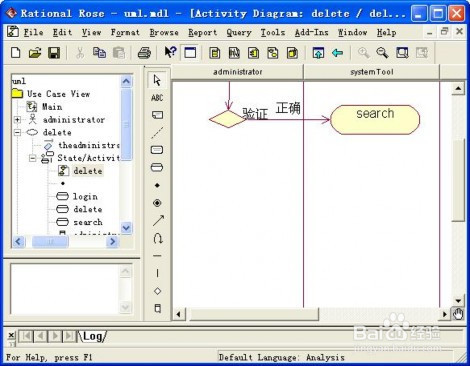Select the highlighted delete diagram item

[x=88, y=171]
